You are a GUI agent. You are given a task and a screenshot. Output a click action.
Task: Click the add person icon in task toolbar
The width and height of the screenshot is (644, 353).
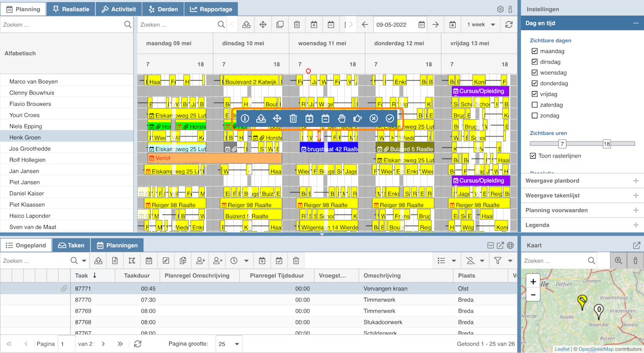201,260
